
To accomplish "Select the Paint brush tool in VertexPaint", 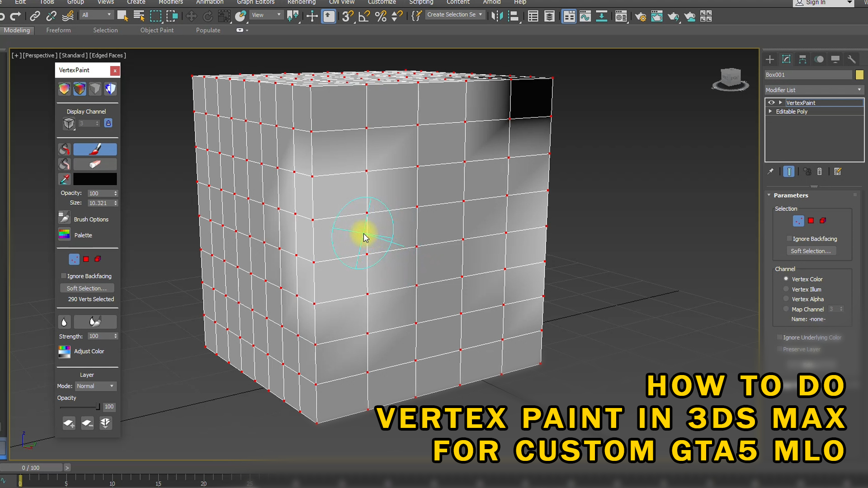I will [95, 149].
